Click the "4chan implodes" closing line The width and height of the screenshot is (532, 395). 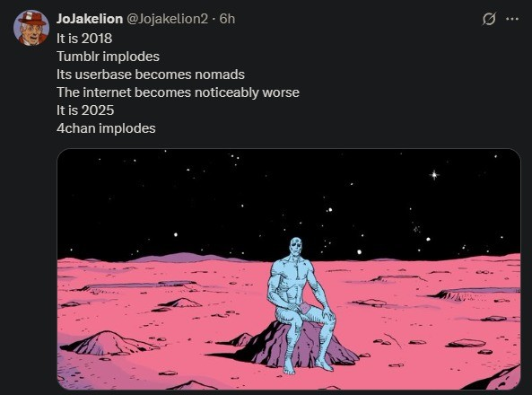point(106,128)
